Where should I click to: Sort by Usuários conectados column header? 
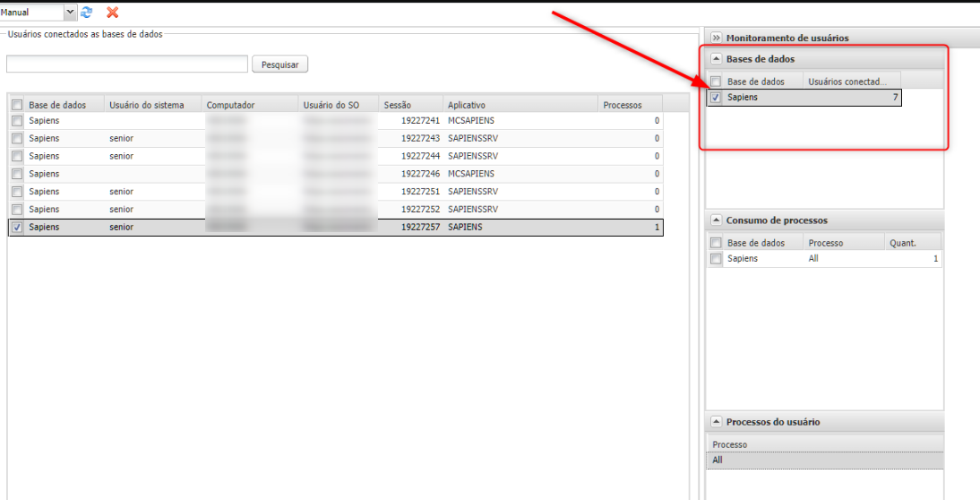tap(852, 82)
